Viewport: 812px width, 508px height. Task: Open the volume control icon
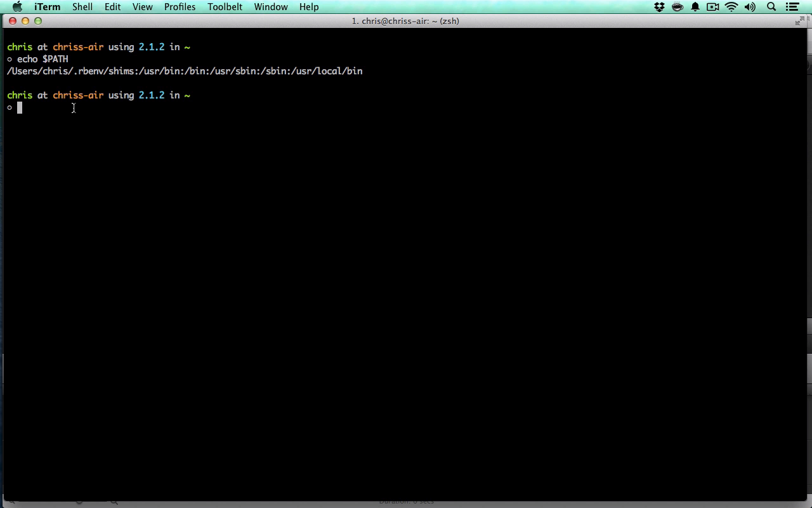pyautogui.click(x=750, y=7)
